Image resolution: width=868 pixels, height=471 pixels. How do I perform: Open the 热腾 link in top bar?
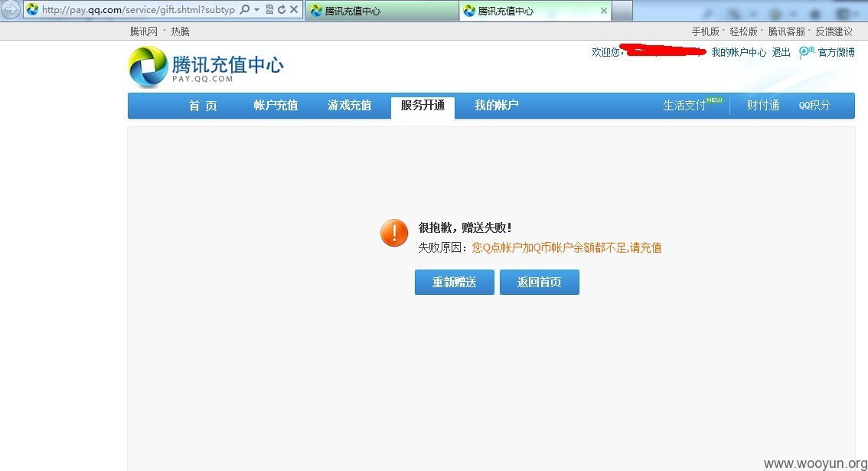coord(180,31)
